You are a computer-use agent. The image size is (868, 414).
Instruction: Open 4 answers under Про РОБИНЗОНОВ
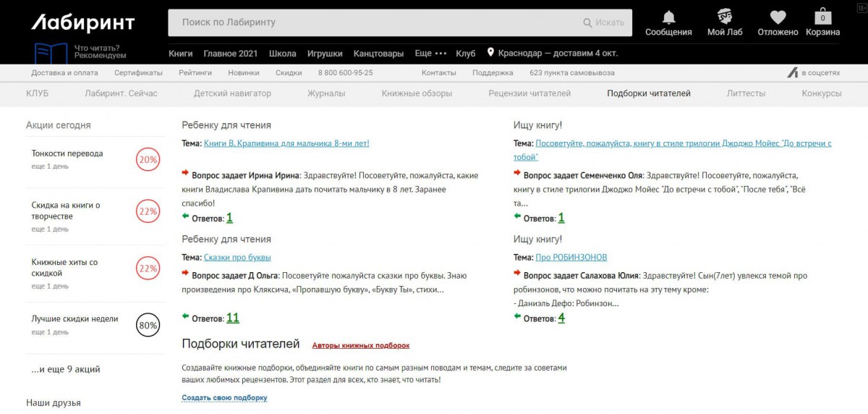point(561,318)
